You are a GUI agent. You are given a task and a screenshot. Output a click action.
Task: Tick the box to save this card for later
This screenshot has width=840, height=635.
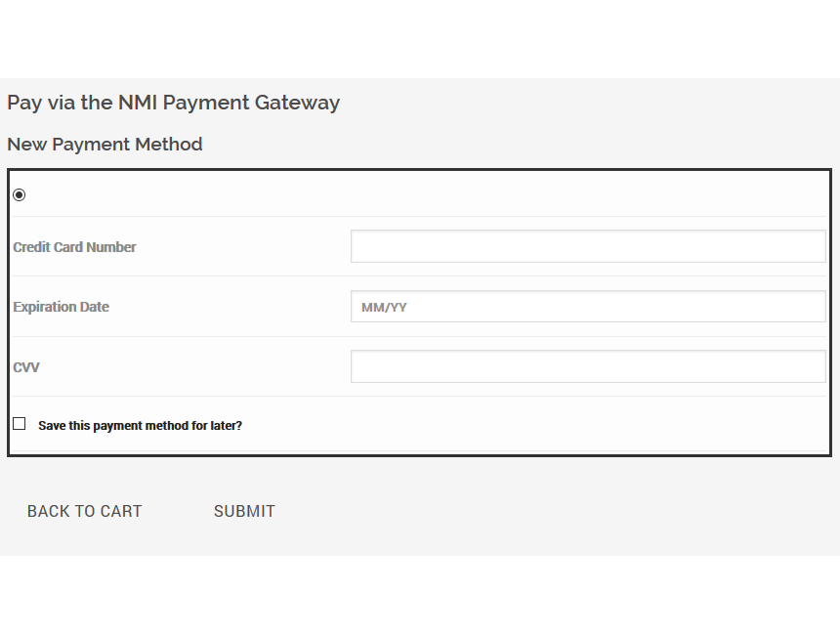19,424
